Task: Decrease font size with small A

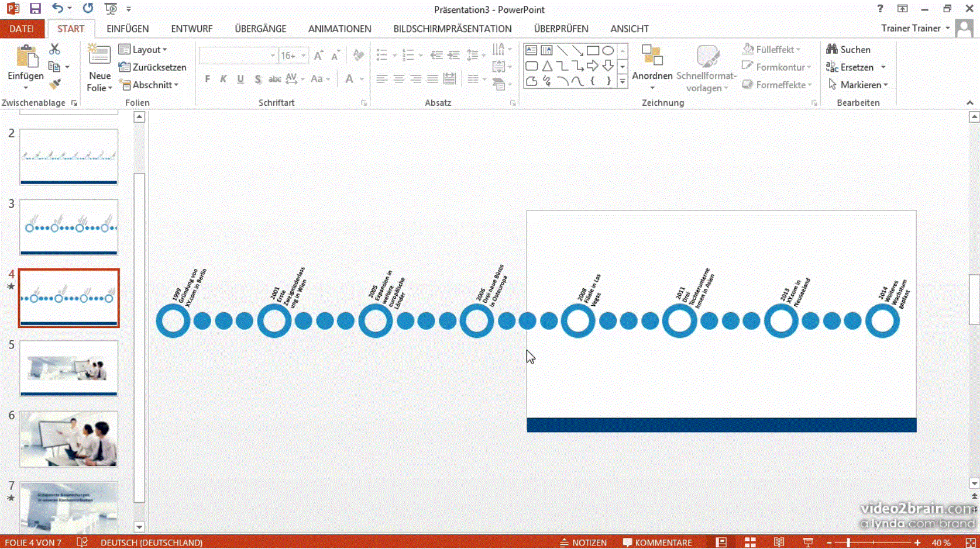Action: (x=335, y=56)
